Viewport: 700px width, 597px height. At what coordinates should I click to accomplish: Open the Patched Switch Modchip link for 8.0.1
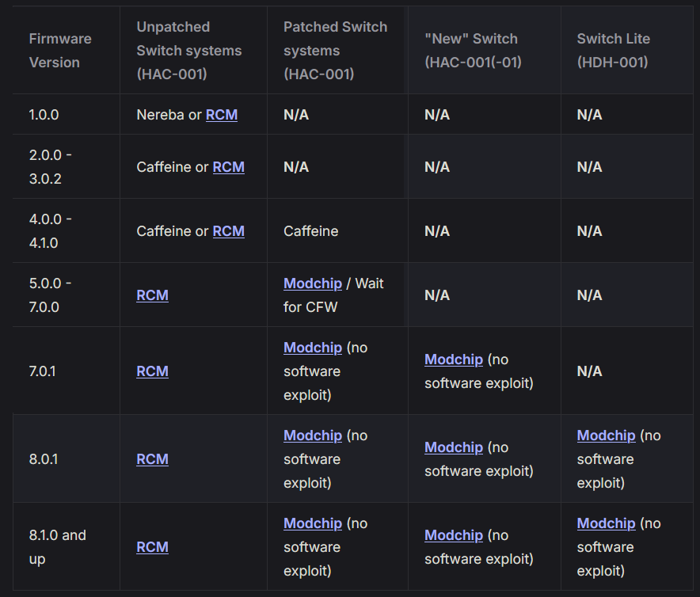tap(313, 435)
